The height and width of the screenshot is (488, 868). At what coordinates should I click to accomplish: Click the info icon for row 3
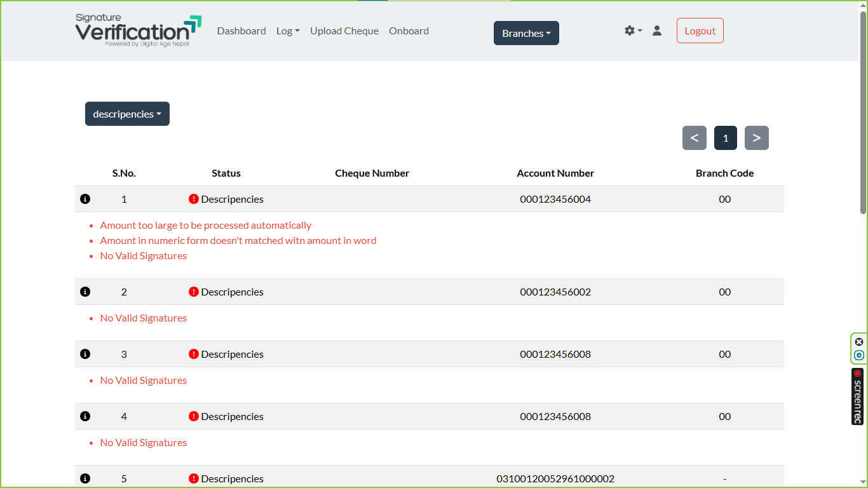pos(85,354)
